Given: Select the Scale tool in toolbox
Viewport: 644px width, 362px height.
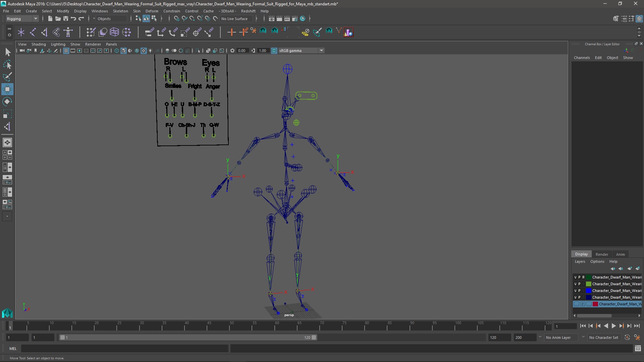Looking at the screenshot, I should click(x=7, y=114).
